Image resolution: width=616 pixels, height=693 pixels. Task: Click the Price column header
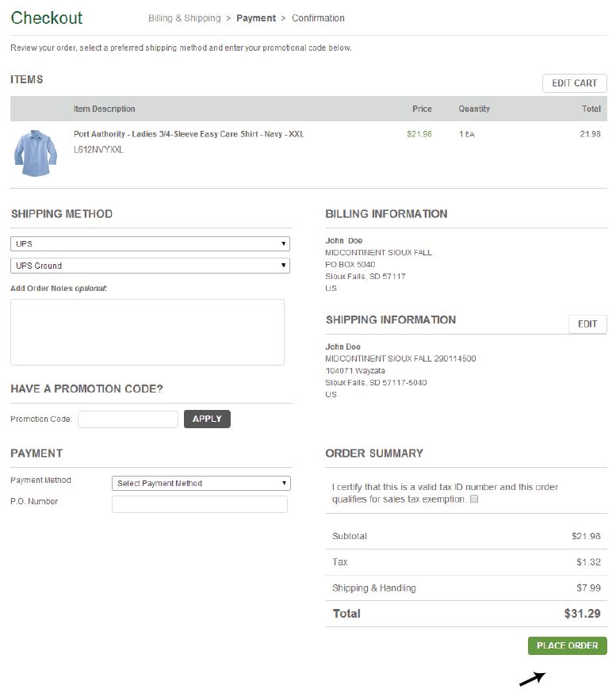(422, 109)
